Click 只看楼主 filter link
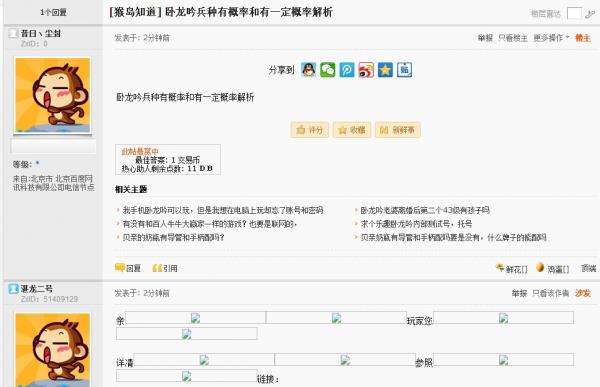This screenshot has width=600, height=387. click(x=513, y=38)
